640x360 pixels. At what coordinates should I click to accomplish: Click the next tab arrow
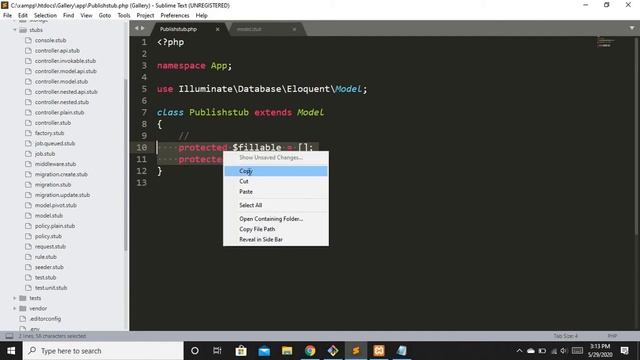142,28
